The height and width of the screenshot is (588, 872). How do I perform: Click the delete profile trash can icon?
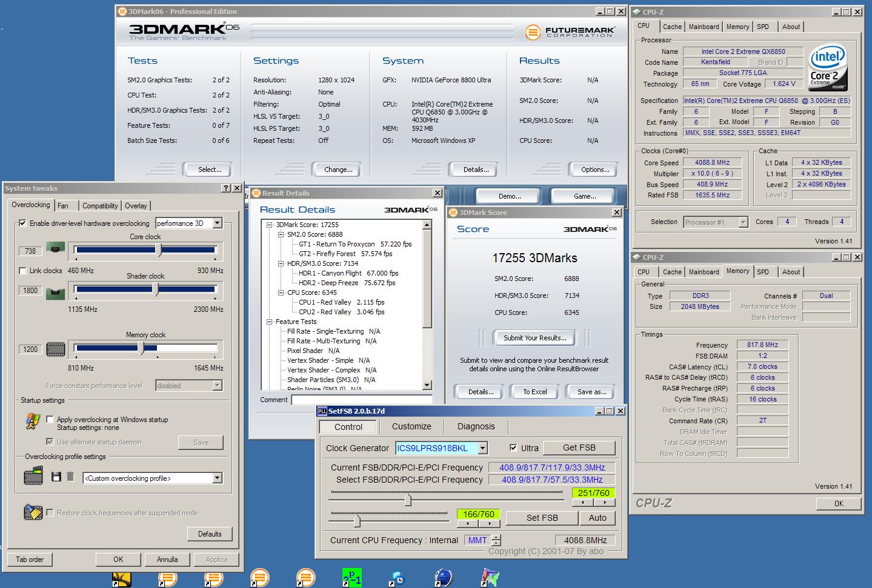coord(70,477)
